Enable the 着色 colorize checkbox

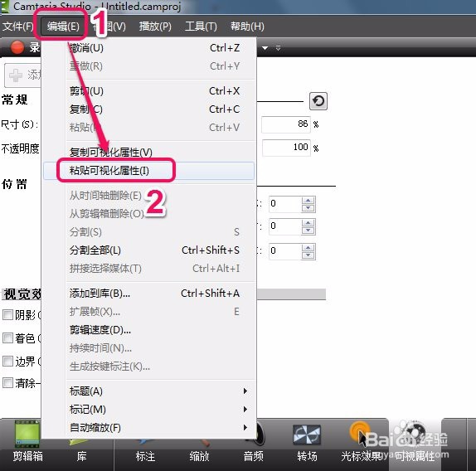tap(7, 337)
